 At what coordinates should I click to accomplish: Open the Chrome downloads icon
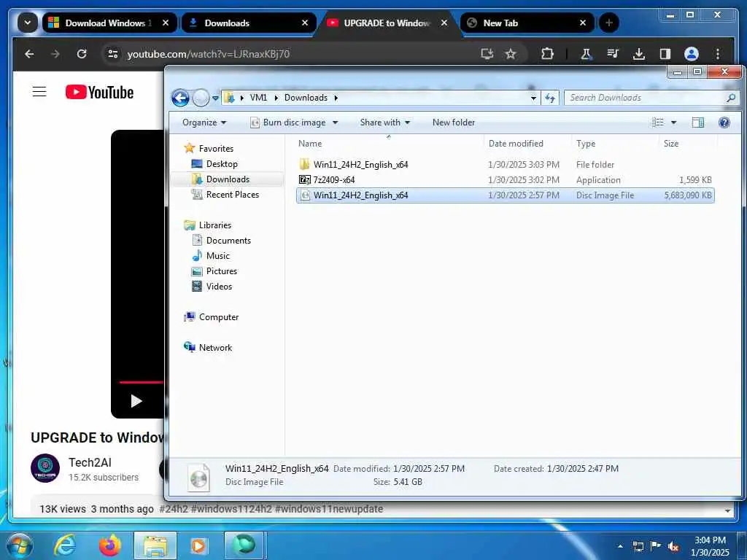pos(639,54)
